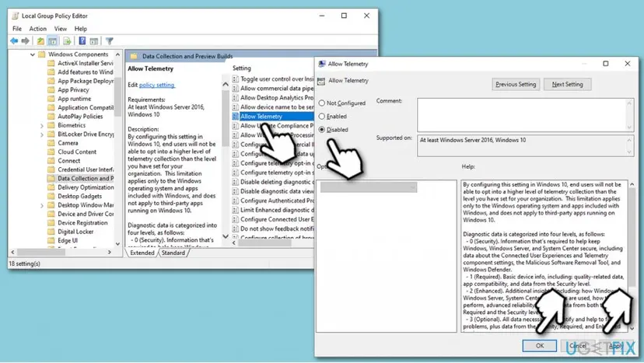Click the Export List toolbar icon

click(67, 41)
